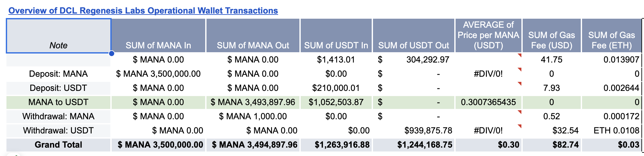Open the Overview of DCL Regenesis Labs link
This screenshot has width=644, height=156.
[143, 11]
